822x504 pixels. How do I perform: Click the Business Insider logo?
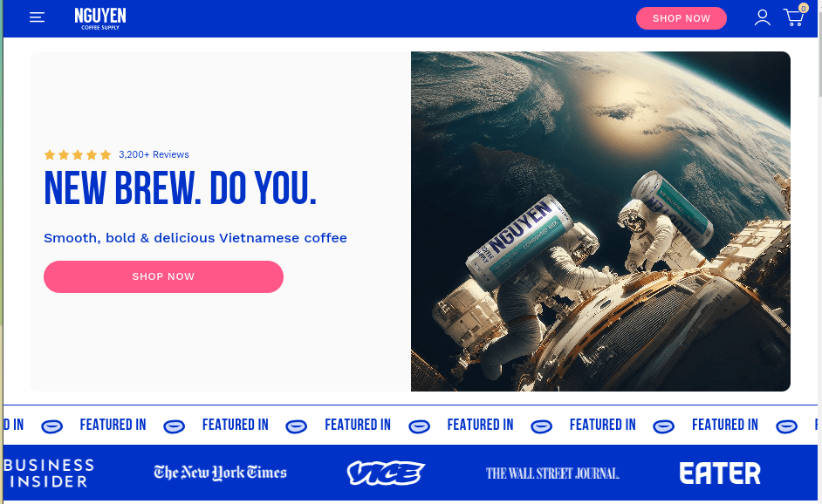pos(49,473)
